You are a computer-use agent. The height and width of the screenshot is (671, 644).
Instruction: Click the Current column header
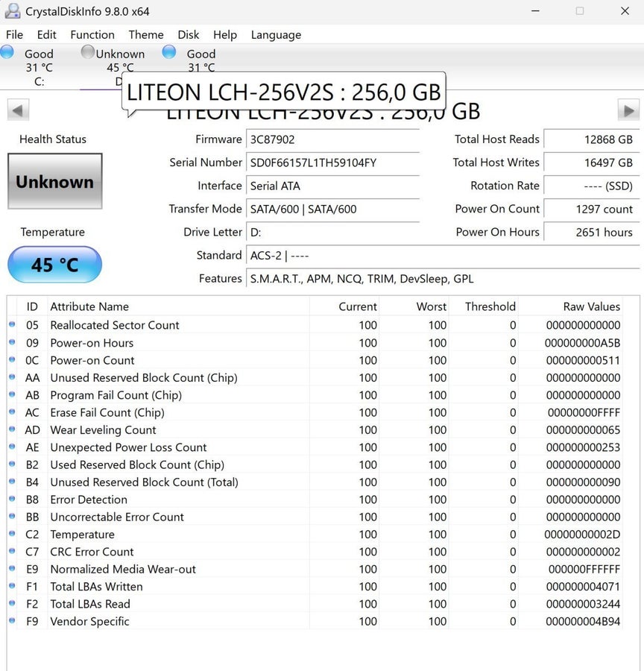click(344, 306)
